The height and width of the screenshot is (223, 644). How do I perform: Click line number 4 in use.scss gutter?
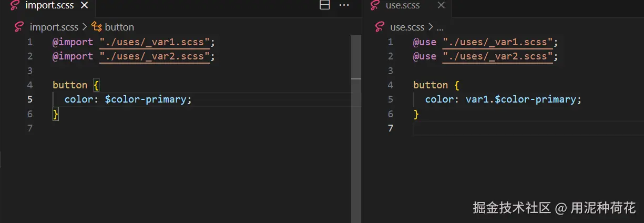391,85
